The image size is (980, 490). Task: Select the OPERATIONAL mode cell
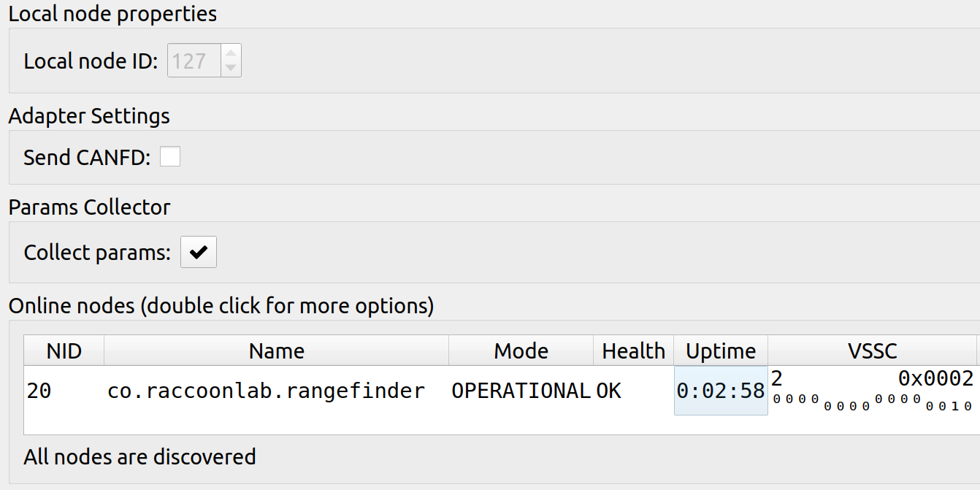[521, 391]
